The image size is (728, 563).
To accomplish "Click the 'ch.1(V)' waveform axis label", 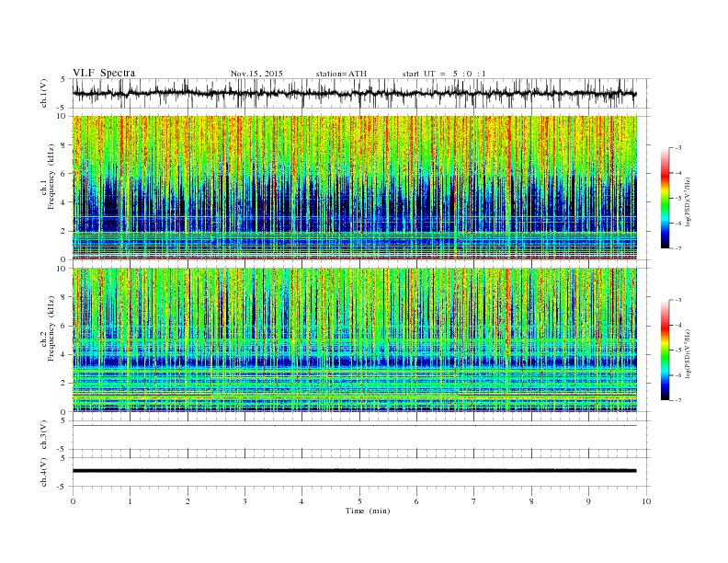I will [x=44, y=95].
